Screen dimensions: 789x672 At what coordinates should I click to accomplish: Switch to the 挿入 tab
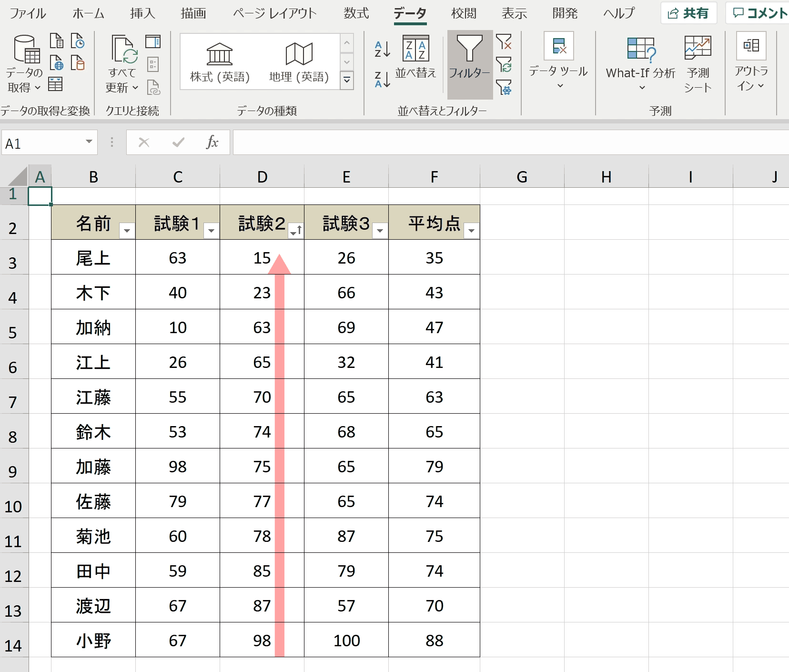point(142,13)
